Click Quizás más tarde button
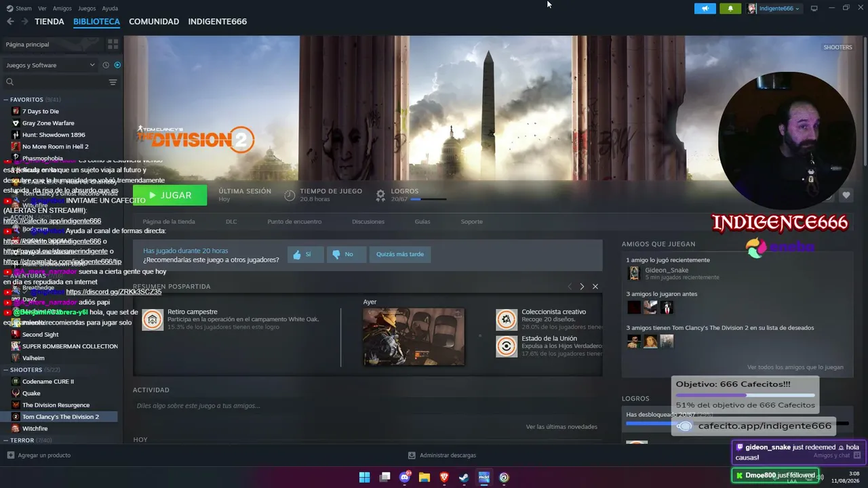The width and height of the screenshot is (868, 488). [400, 254]
